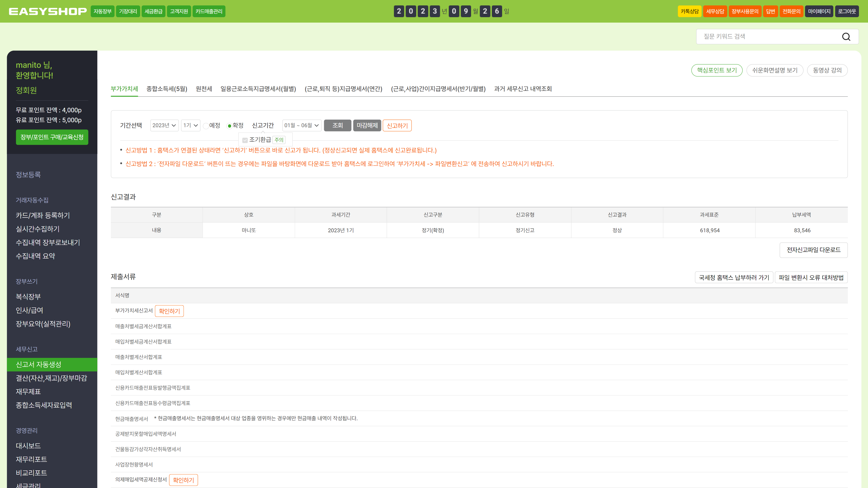Click the 답변 button
The height and width of the screenshot is (488, 868).
(771, 12)
